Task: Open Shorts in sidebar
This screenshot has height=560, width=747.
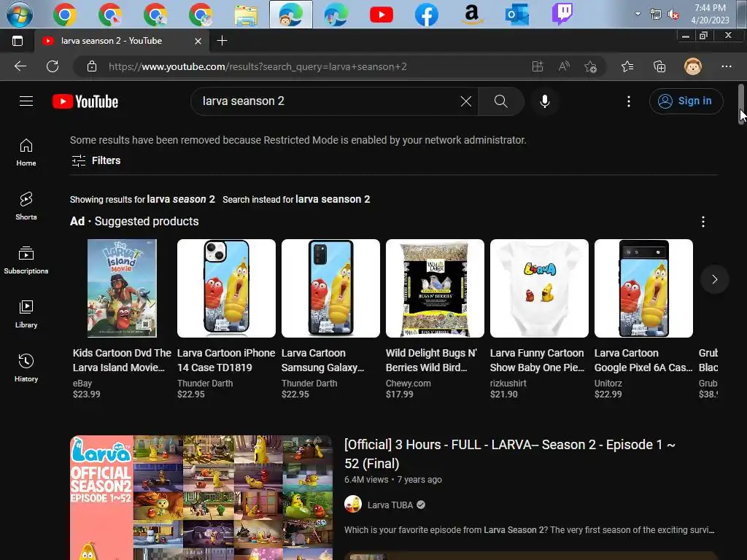Action: click(x=26, y=206)
